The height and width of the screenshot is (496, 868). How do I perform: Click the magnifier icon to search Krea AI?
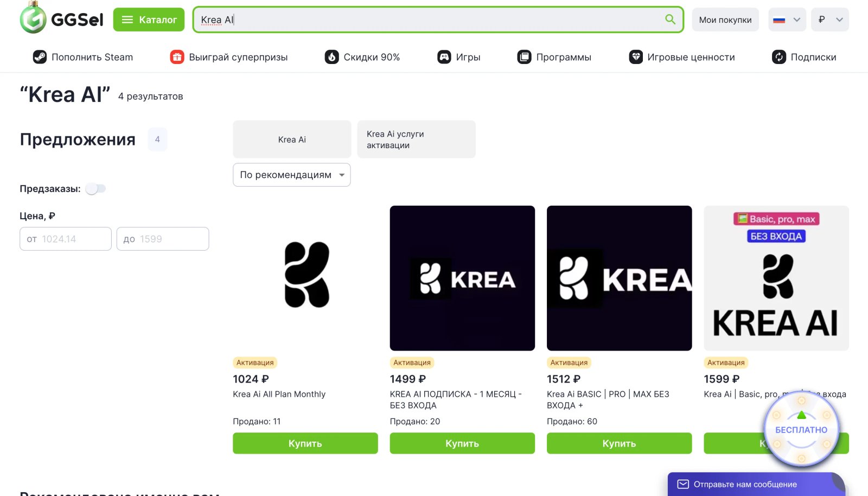point(670,19)
